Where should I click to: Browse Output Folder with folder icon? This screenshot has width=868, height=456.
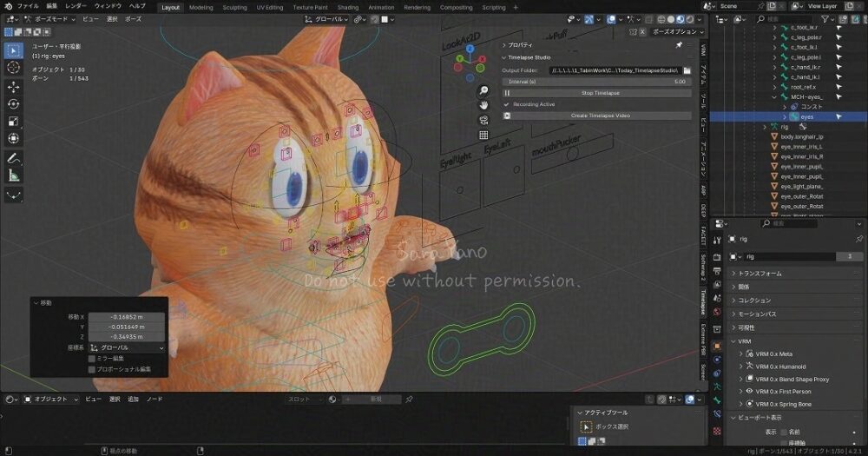[x=687, y=69]
